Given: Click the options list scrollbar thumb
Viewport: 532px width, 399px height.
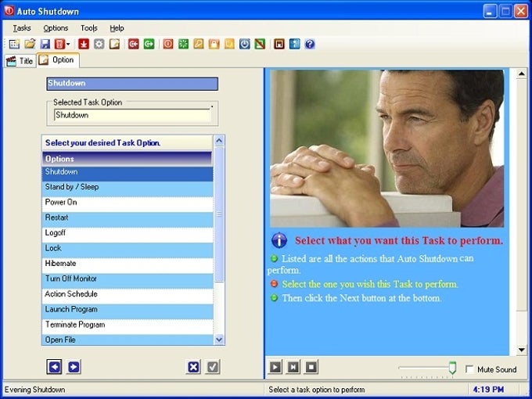Looking at the screenshot, I should coord(219,214).
